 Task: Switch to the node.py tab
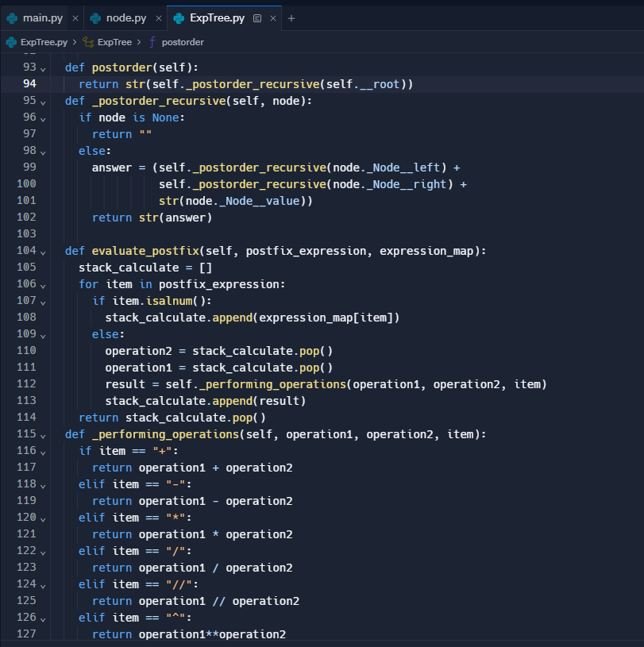[x=127, y=17]
